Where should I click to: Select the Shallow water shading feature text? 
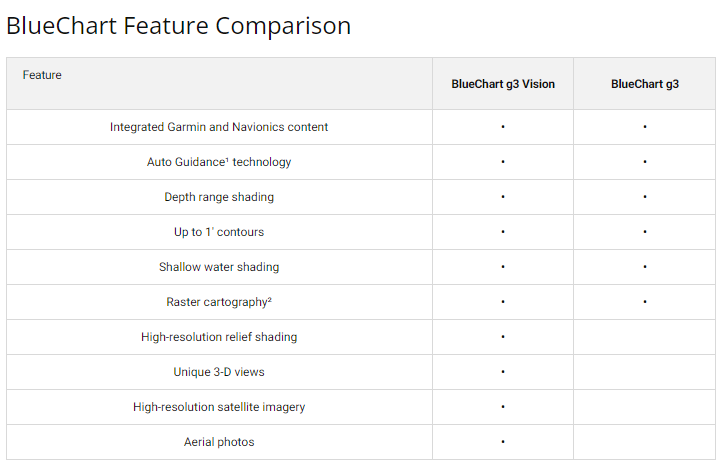pyautogui.click(x=219, y=267)
